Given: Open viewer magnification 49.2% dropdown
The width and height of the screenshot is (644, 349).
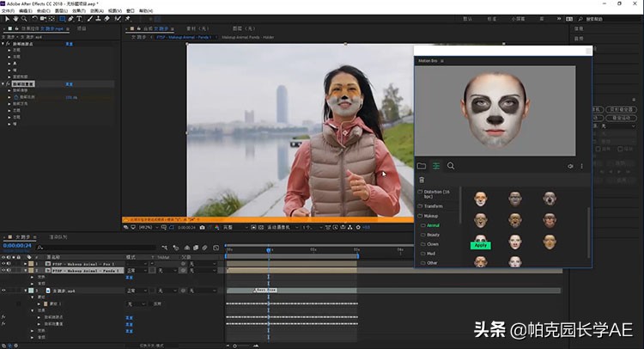Looking at the screenshot, I should pyautogui.click(x=149, y=227).
